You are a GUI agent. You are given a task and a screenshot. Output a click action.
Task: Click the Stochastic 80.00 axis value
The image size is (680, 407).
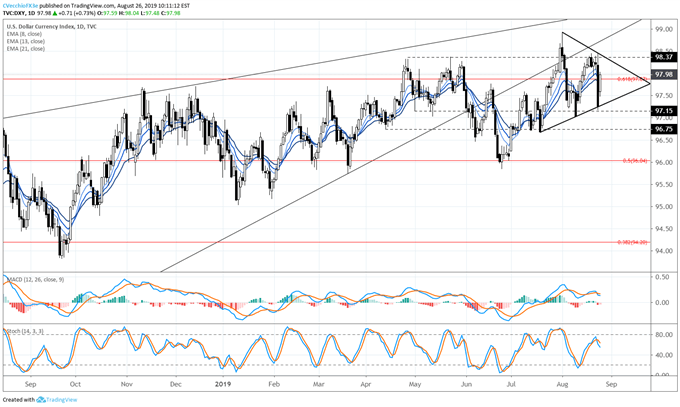664,335
